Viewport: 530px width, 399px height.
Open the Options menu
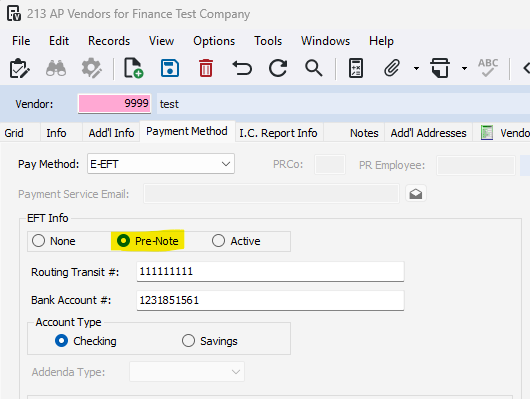pos(214,41)
